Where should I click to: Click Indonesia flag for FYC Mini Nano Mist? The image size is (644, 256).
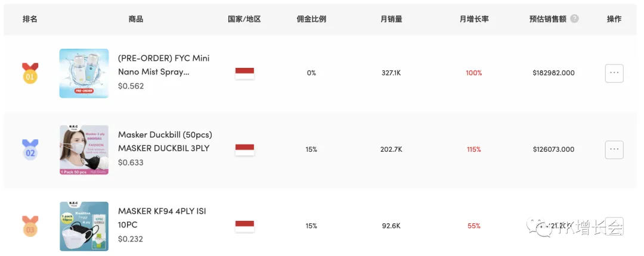244,73
